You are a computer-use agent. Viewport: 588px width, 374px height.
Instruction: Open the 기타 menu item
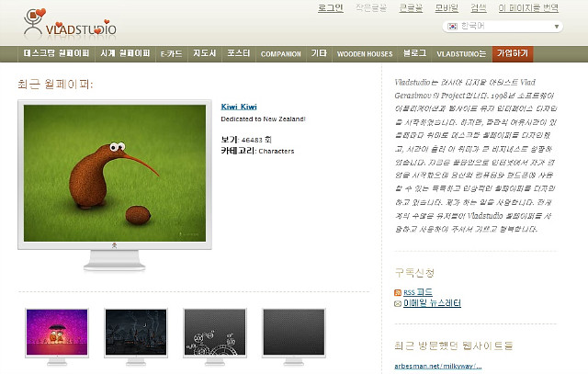pyautogui.click(x=319, y=53)
